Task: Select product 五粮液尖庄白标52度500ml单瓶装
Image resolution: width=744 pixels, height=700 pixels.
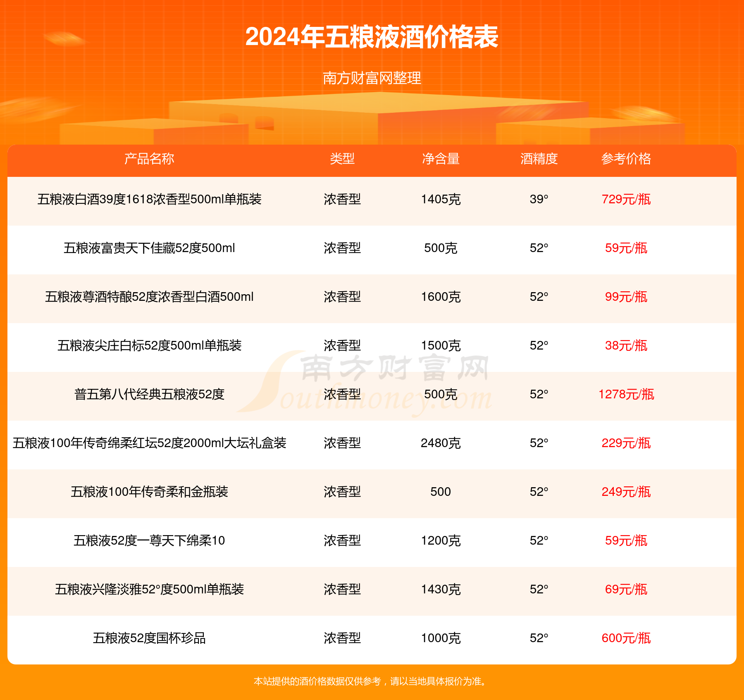Action: click(149, 345)
